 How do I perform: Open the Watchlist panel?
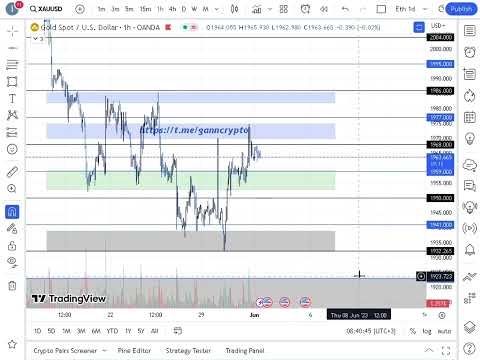470,31
